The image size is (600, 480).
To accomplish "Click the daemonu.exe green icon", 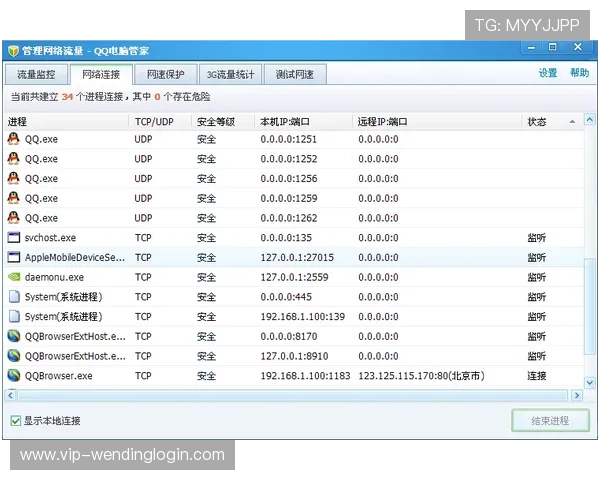I will click(14, 276).
